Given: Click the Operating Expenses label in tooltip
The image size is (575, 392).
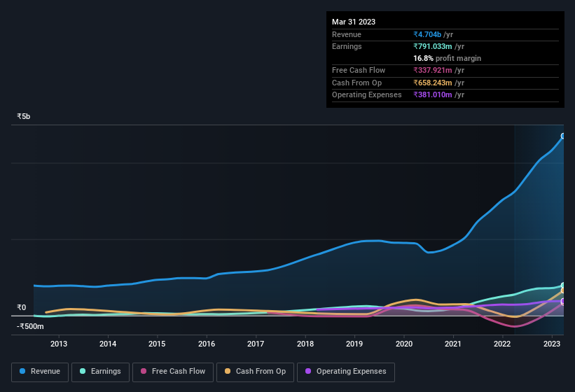Looking at the screenshot, I should tap(367, 95).
